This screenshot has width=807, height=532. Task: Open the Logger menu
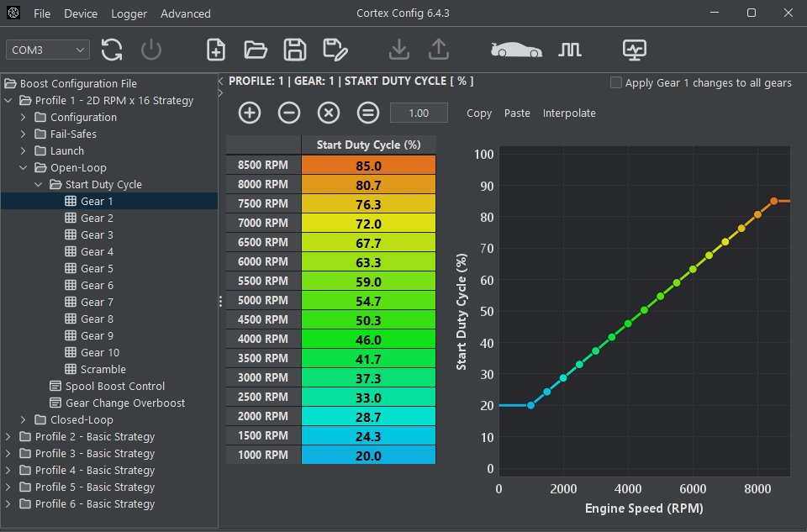(129, 14)
